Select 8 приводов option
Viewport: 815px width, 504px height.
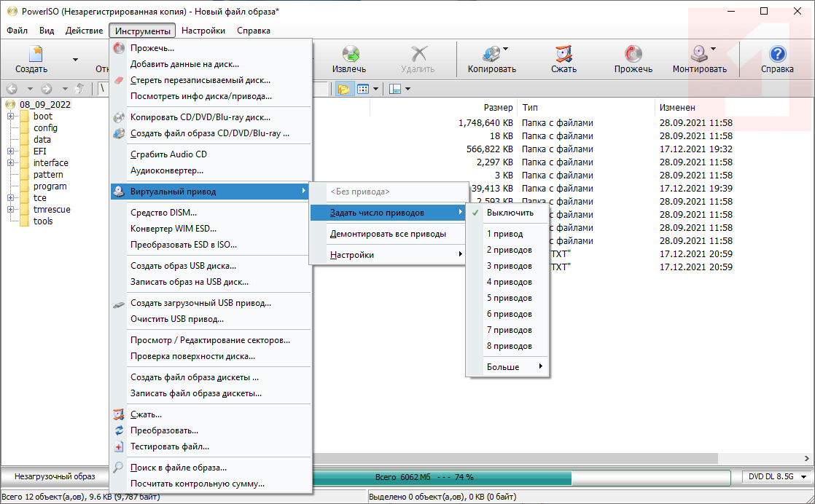[507, 347]
